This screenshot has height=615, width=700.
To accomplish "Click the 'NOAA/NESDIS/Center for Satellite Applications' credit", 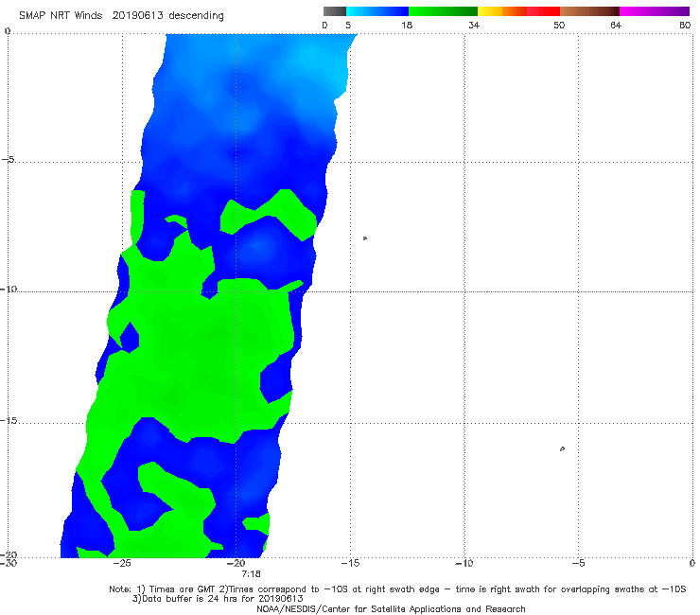I will (x=391, y=609).
